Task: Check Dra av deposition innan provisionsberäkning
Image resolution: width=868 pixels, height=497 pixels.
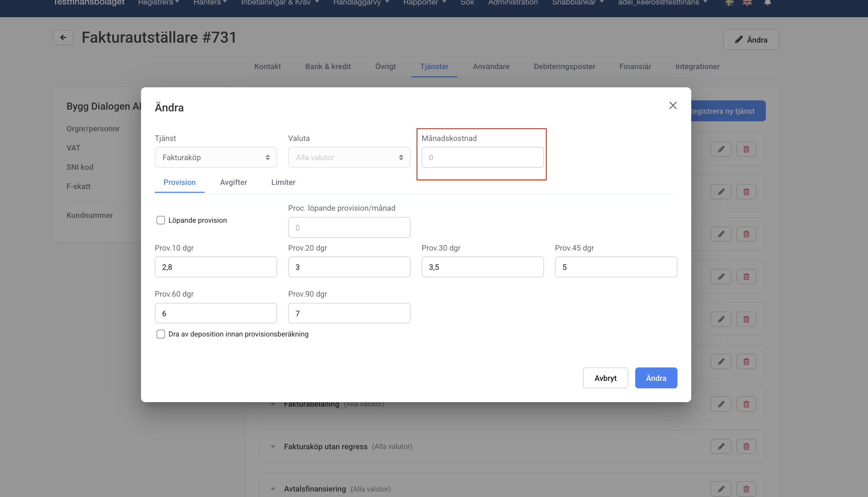Action: click(x=161, y=334)
